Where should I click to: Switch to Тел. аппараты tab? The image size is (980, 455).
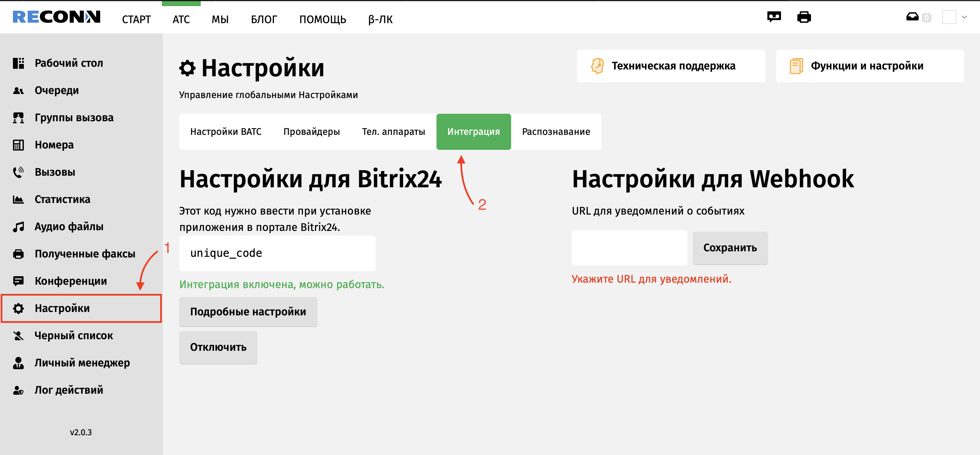(393, 131)
